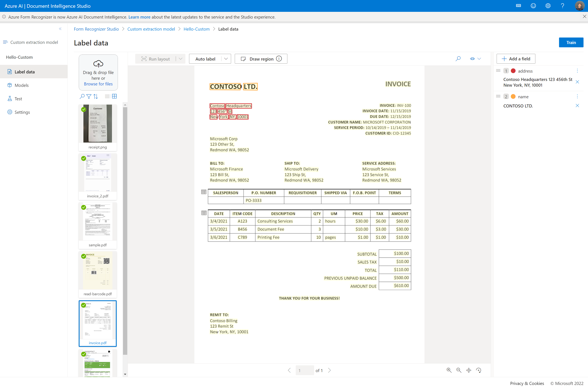588x388 pixels.
Task: Expand the Run layout dropdown chevron
Action: (x=180, y=59)
